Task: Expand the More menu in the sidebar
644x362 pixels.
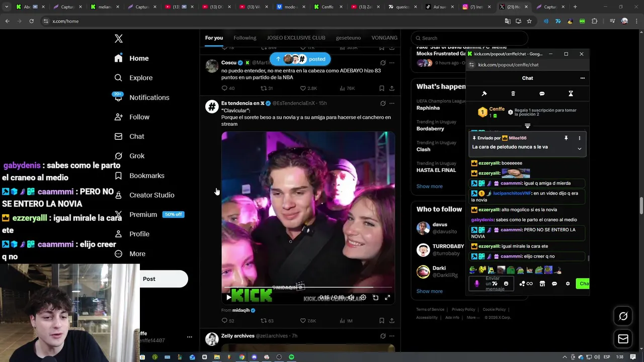Action: (x=130, y=254)
